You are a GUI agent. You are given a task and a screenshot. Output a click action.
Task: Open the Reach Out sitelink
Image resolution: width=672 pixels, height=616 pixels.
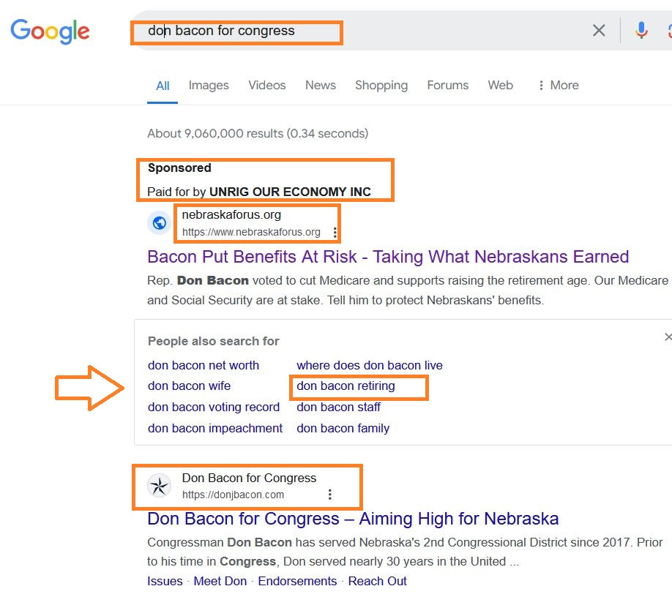pos(377,582)
